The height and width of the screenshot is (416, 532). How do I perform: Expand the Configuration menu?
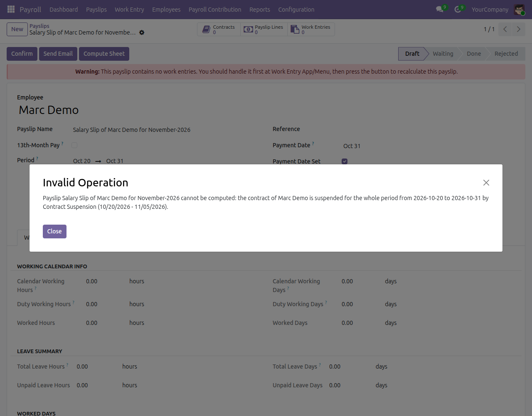[296, 10]
